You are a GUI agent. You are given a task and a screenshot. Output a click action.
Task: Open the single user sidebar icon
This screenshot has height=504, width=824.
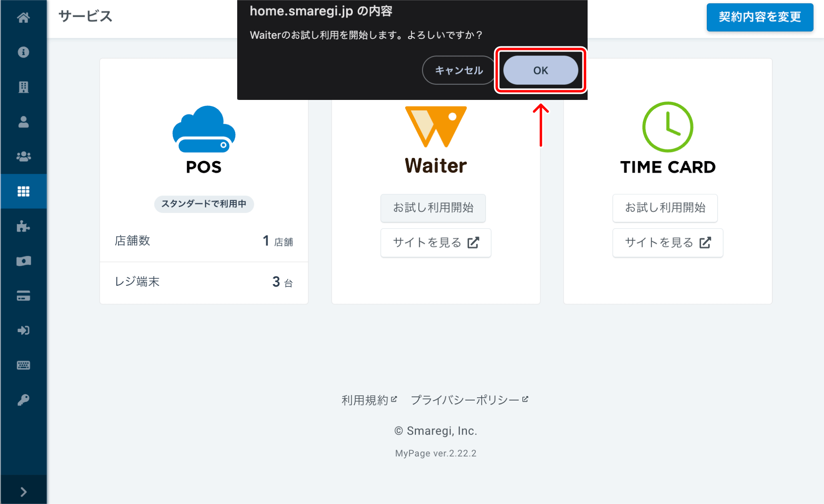click(23, 122)
